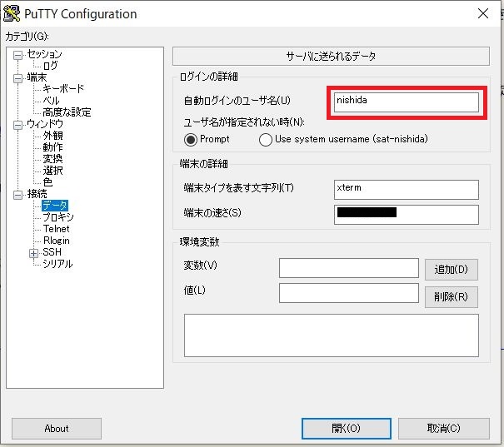
Task: Open the ベル settings category
Action: (x=51, y=101)
